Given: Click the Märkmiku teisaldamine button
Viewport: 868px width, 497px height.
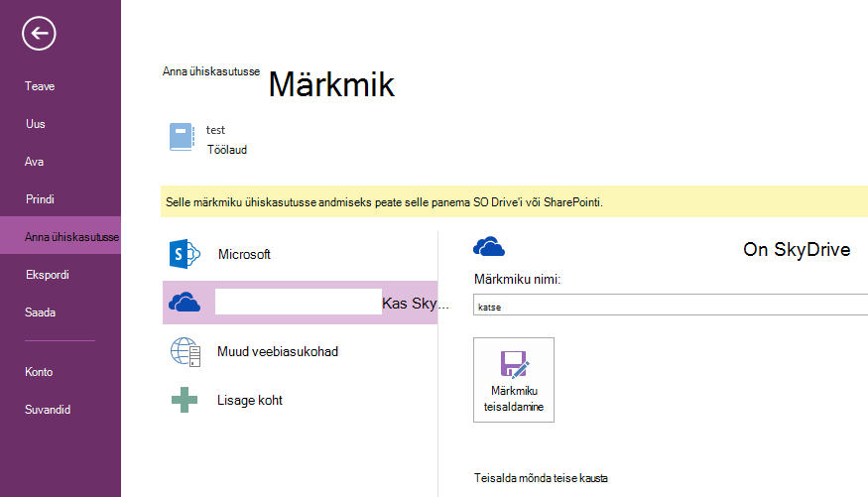Looking at the screenshot, I should (514, 380).
